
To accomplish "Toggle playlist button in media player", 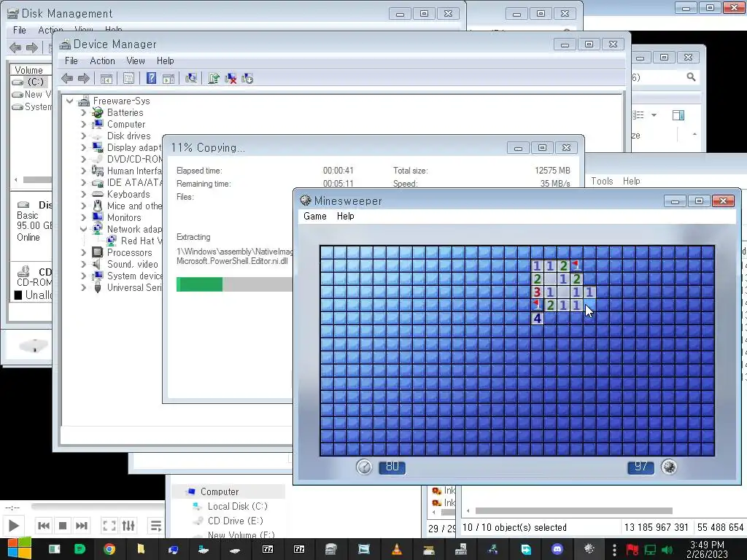I will click(x=156, y=526).
